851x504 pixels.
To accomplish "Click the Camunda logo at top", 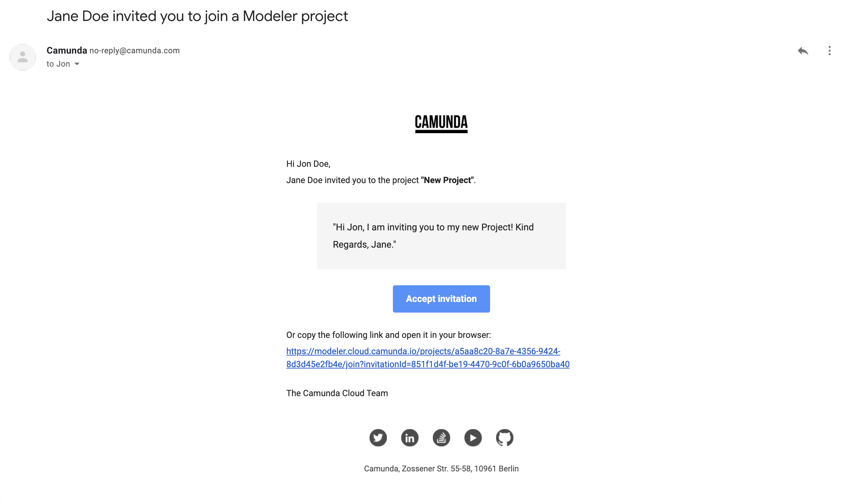I will click(441, 124).
